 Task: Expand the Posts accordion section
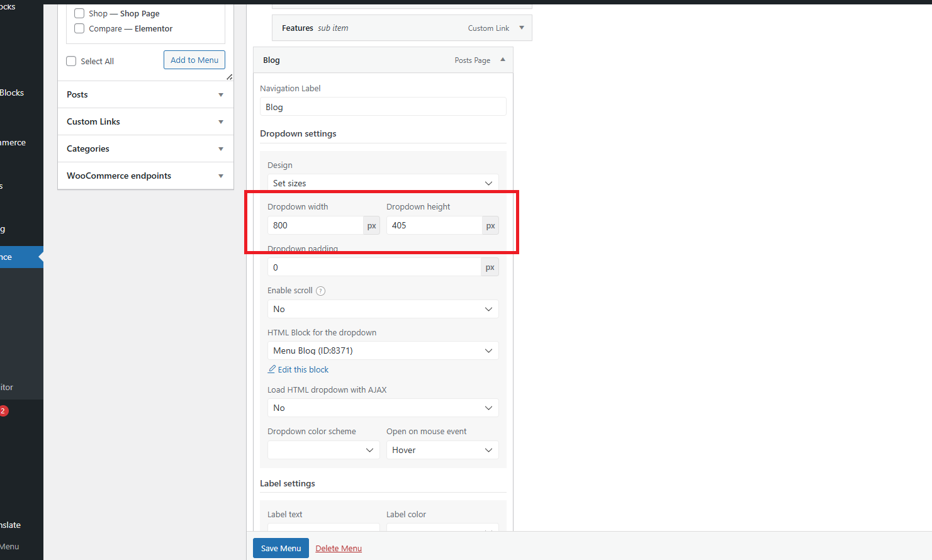pos(145,94)
